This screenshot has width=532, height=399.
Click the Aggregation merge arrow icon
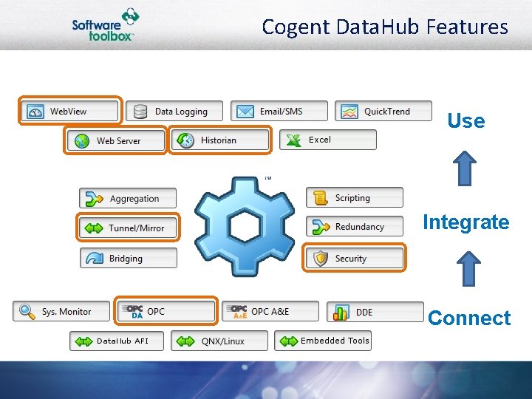click(94, 199)
